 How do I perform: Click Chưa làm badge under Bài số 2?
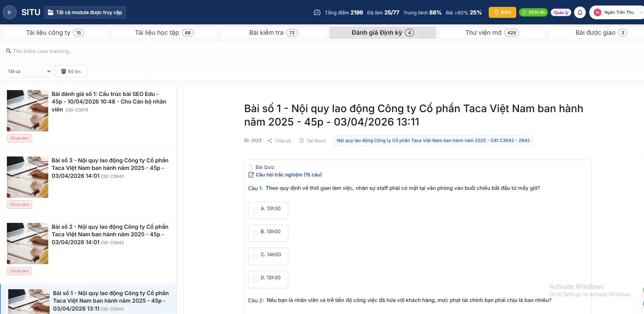[x=19, y=271]
